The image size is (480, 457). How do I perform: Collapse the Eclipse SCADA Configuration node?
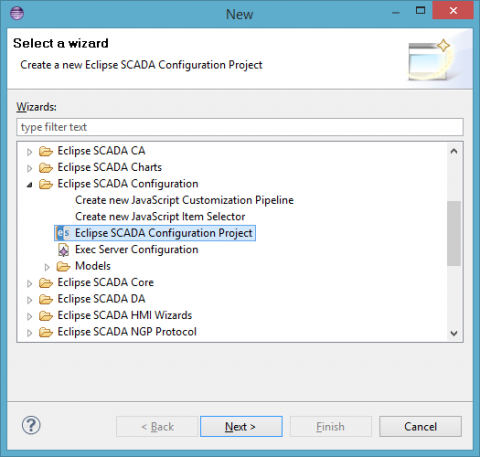click(30, 184)
